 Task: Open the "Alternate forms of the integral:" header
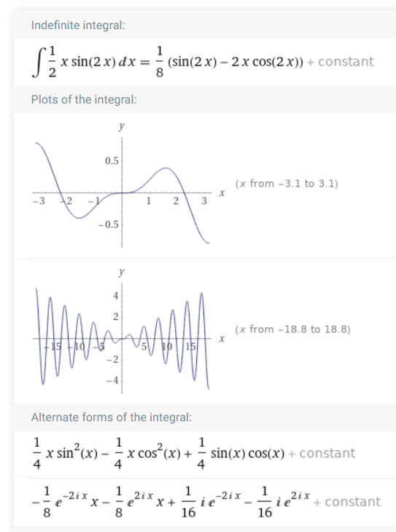[x=112, y=418]
